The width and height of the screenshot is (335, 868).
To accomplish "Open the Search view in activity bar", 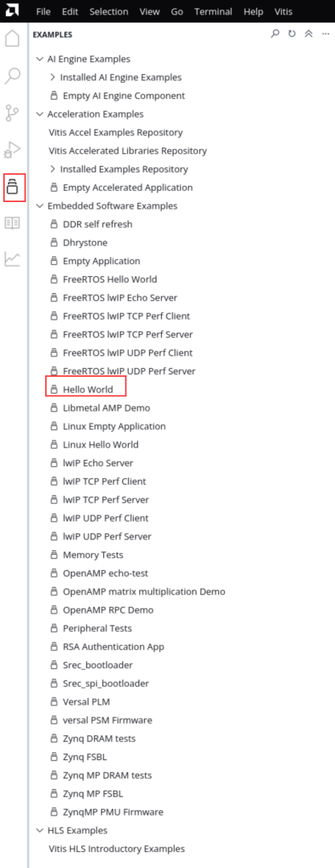I will pos(12,76).
